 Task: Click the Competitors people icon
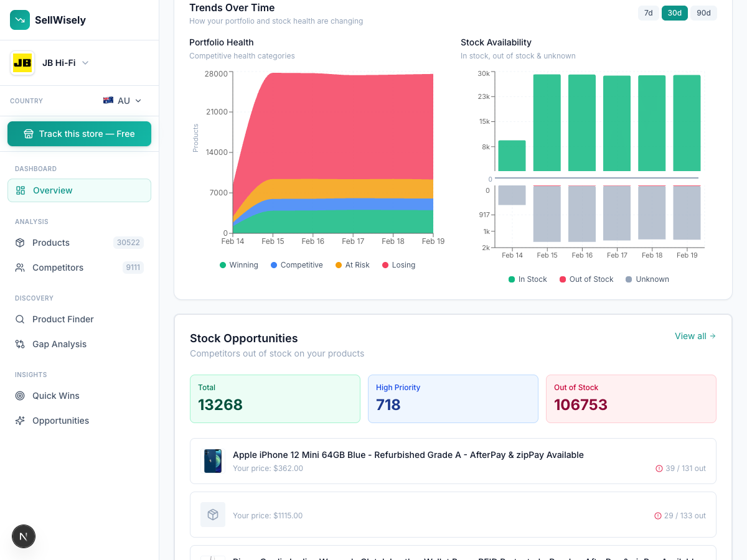click(x=20, y=268)
